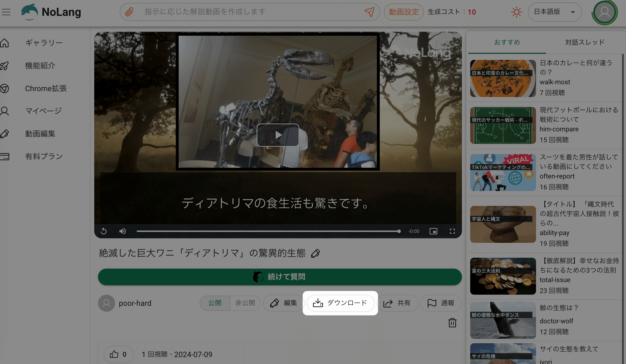Click the user profile avatar icon
The height and width of the screenshot is (364, 626).
[604, 12]
